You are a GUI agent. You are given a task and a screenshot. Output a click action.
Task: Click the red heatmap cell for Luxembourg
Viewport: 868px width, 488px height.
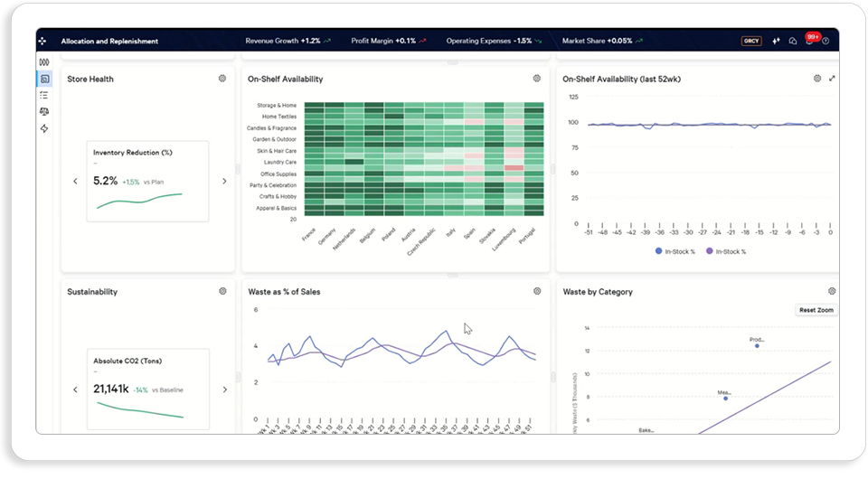click(514, 168)
